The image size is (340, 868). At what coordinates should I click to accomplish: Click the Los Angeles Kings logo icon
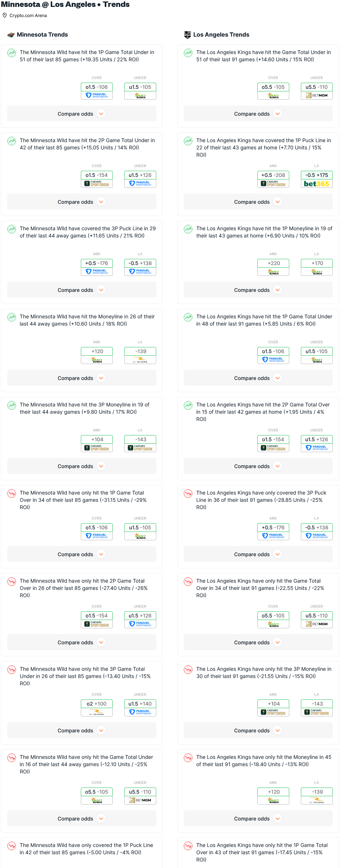(x=187, y=35)
